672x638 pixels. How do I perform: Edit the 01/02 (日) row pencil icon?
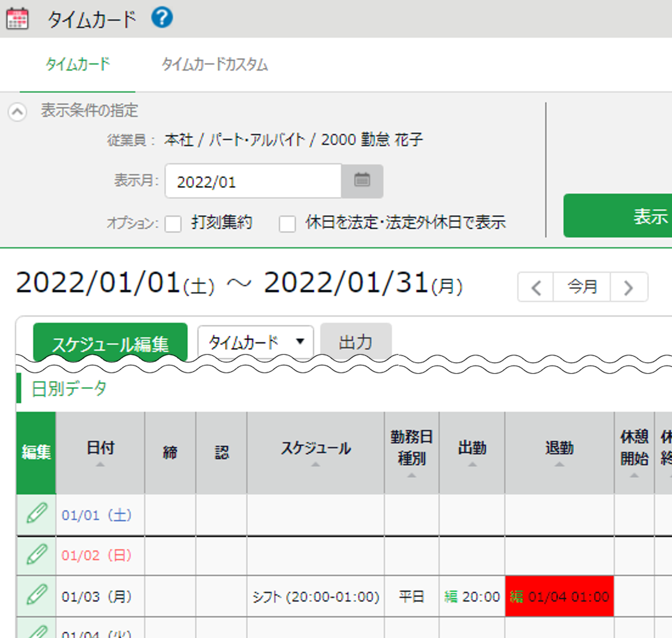tap(36, 554)
